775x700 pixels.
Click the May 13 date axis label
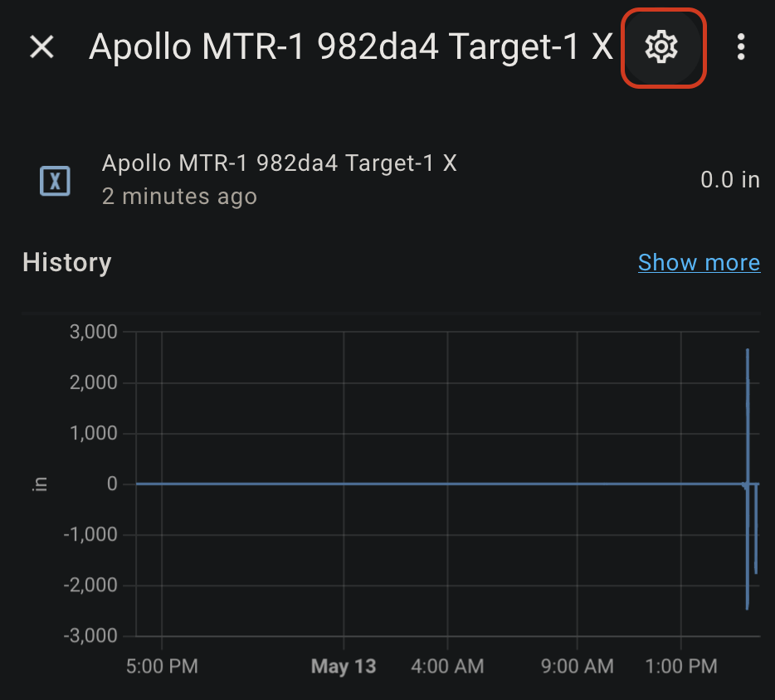[344, 666]
